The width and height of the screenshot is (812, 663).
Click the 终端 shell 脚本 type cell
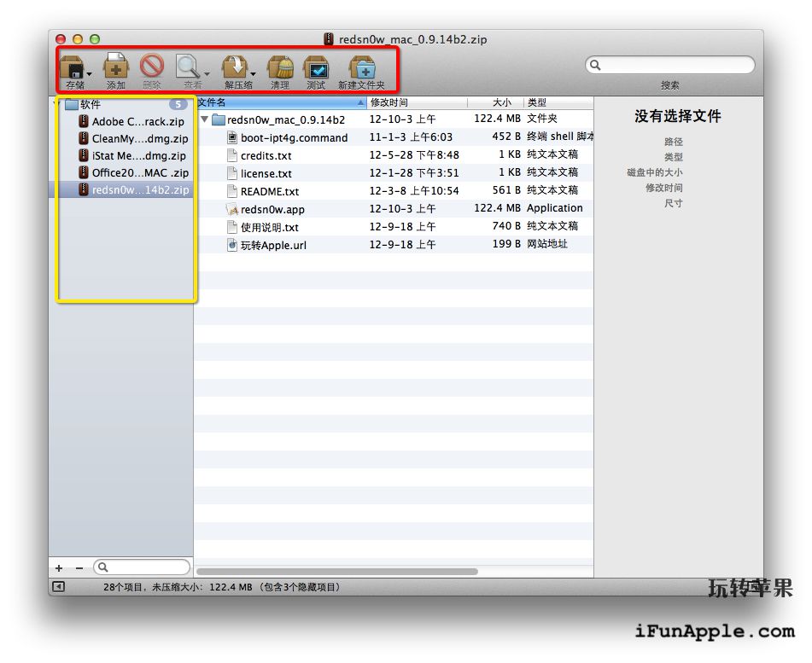point(560,137)
